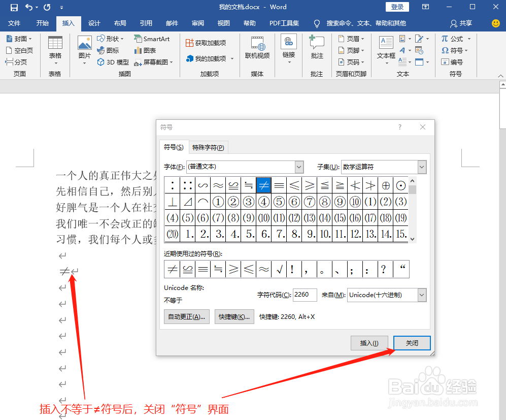Open the 文件 menu
This screenshot has width=506, height=420.
tap(14, 23)
